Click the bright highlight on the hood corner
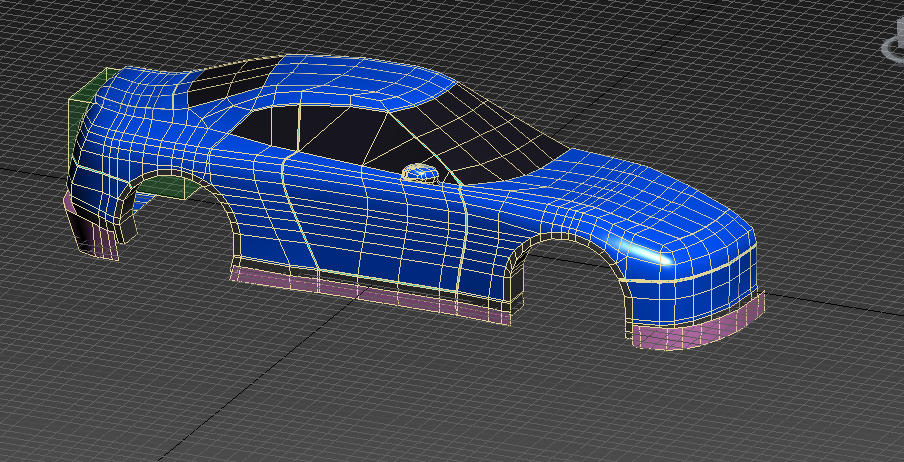The height and width of the screenshot is (462, 904). point(655,253)
